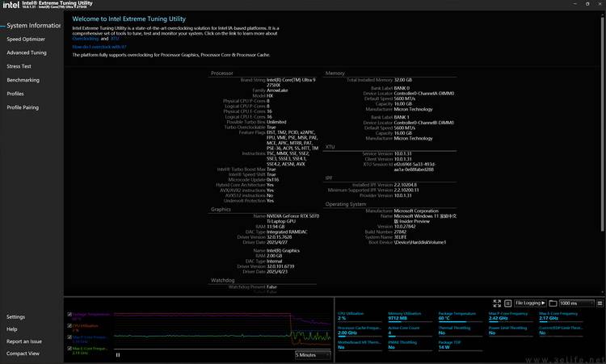606x364 pixels.
Task: Select the PMAX Throttling monitor tile
Action: click(x=410, y=345)
